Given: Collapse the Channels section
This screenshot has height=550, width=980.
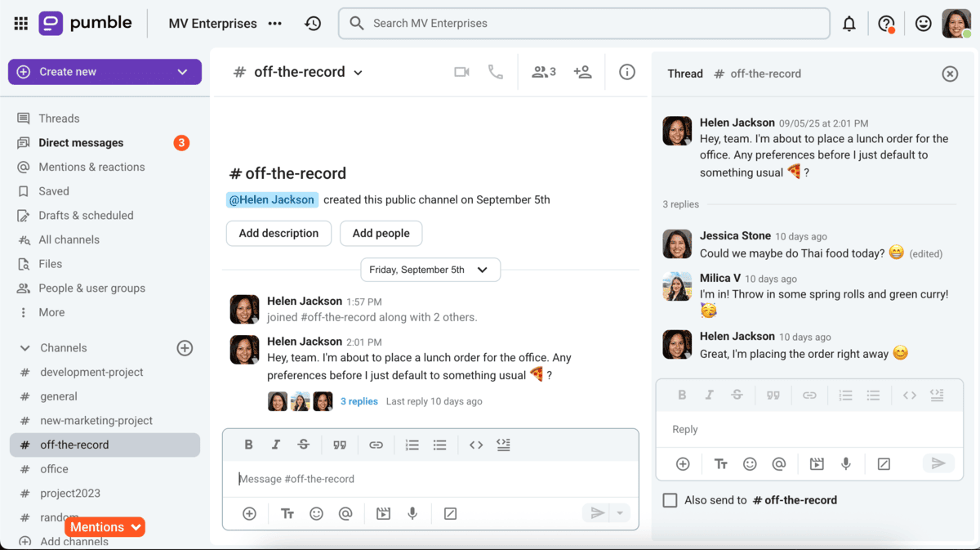Looking at the screenshot, I should 25,348.
